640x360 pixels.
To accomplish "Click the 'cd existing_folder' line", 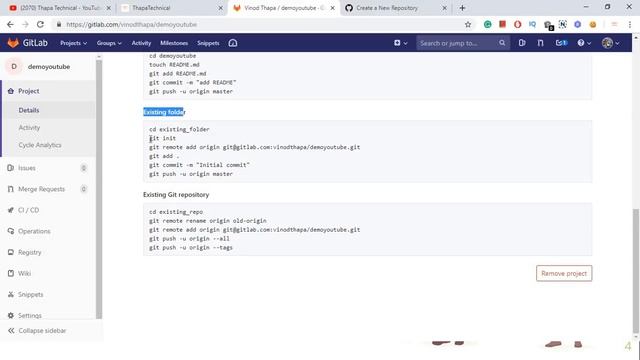I will pos(179,129).
